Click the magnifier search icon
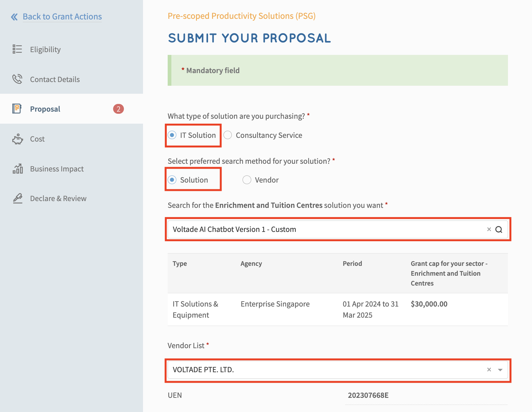 tap(499, 229)
